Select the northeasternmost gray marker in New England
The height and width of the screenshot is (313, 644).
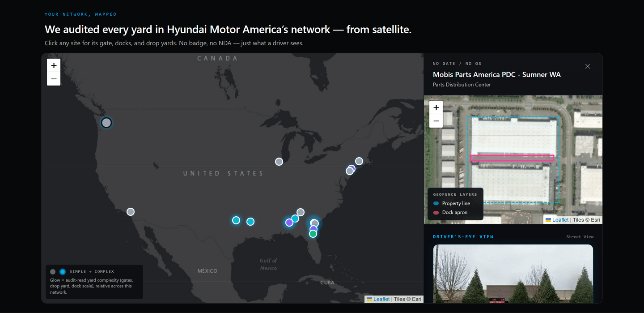point(359,161)
